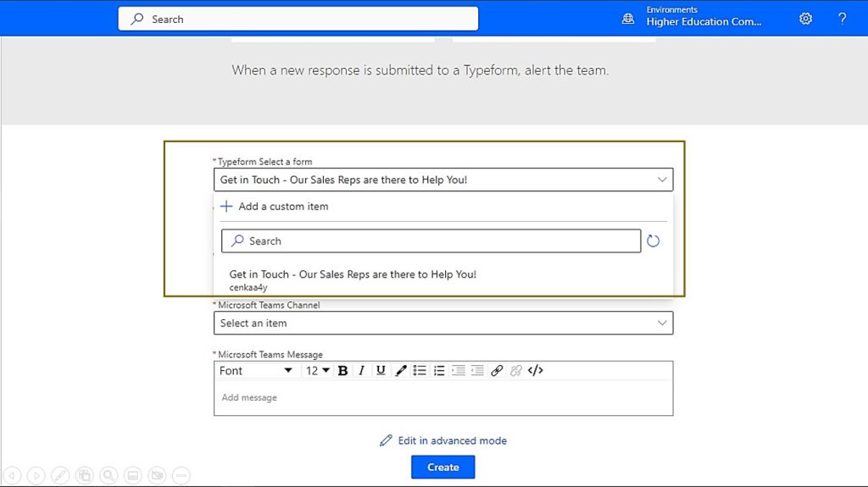Open help with the question mark icon
The image size is (868, 487).
coord(842,19)
